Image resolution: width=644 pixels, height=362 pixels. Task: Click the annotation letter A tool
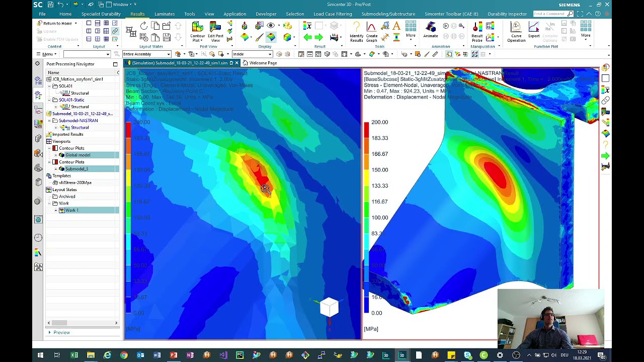point(396,26)
